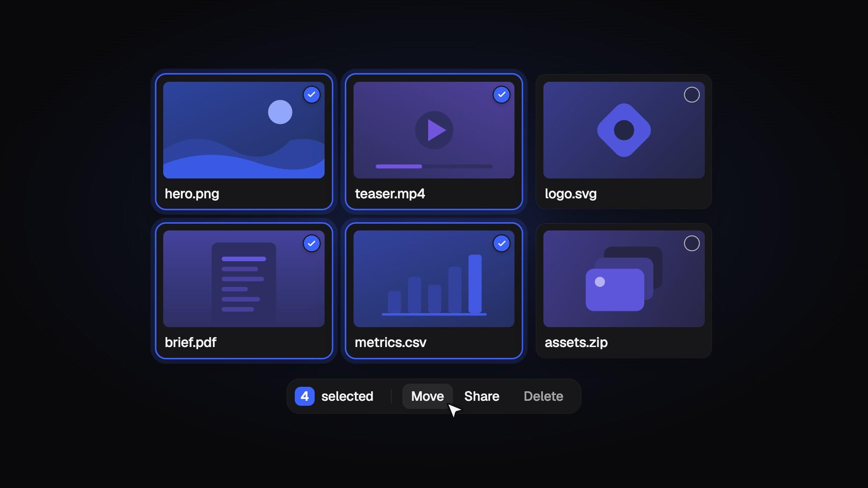Delete the selected files
This screenshot has height=488, width=868.
543,396
